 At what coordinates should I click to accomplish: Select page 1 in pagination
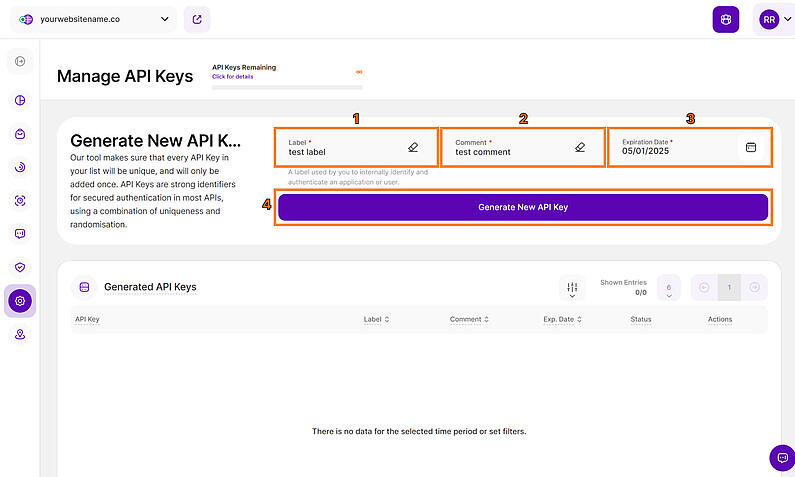coord(729,287)
